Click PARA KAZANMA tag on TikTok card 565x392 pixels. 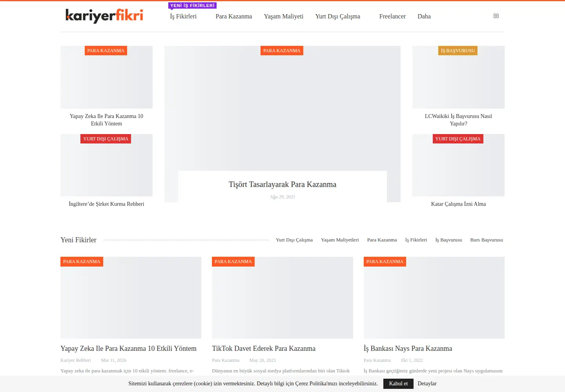[233, 261]
